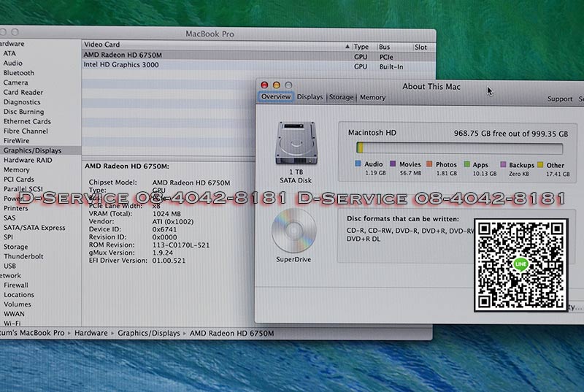Screen dimensions: 584x392
Task: Click the Macintosh HD storage usage bar
Action: pyautogui.click(x=460, y=148)
